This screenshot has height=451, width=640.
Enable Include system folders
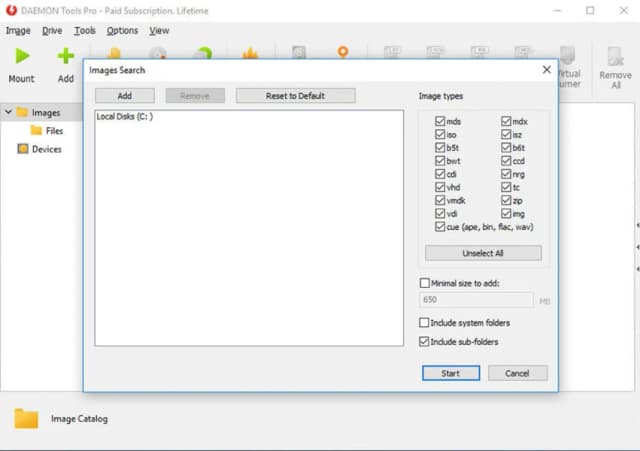(424, 322)
